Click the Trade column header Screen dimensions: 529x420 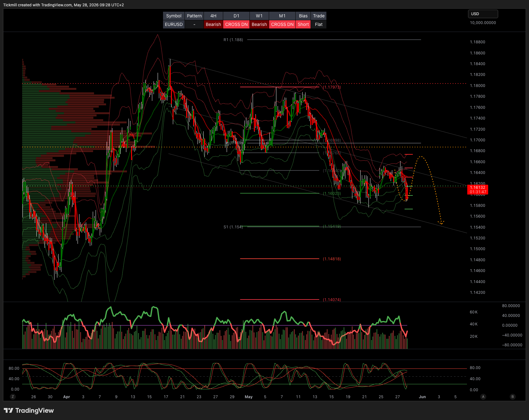319,16
